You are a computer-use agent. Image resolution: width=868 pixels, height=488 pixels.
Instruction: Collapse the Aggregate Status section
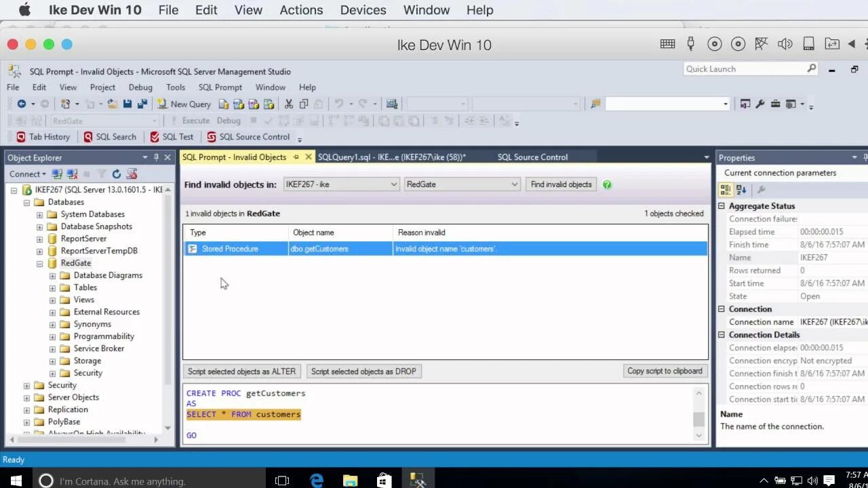coord(722,206)
